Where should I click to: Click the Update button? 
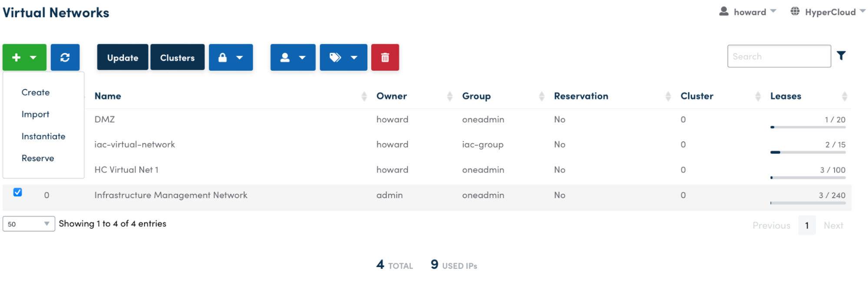tap(122, 57)
